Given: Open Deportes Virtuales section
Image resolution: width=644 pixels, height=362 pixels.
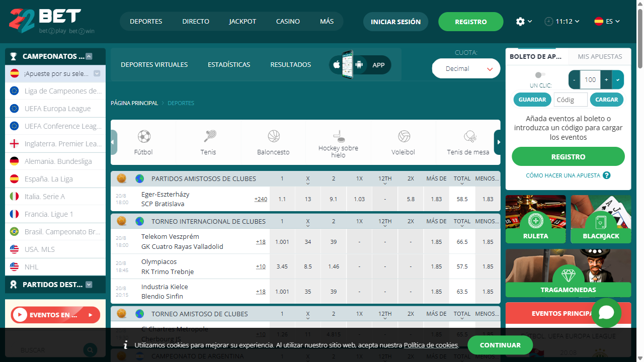Looking at the screenshot, I should click(154, 64).
